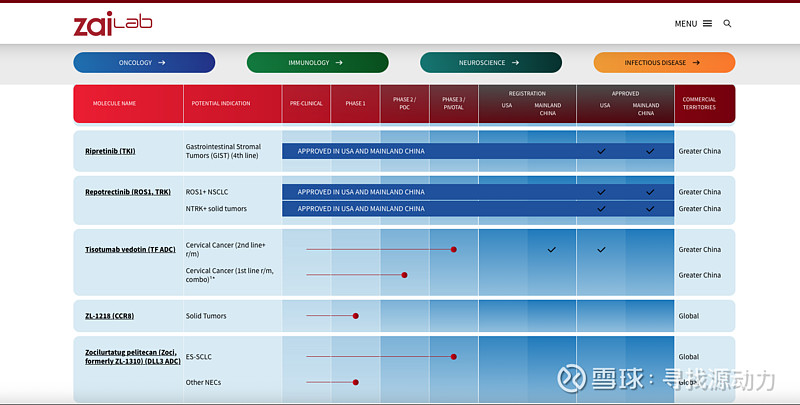Click Tisotumab USA approved checkmark
800x405 pixels.
602,249
